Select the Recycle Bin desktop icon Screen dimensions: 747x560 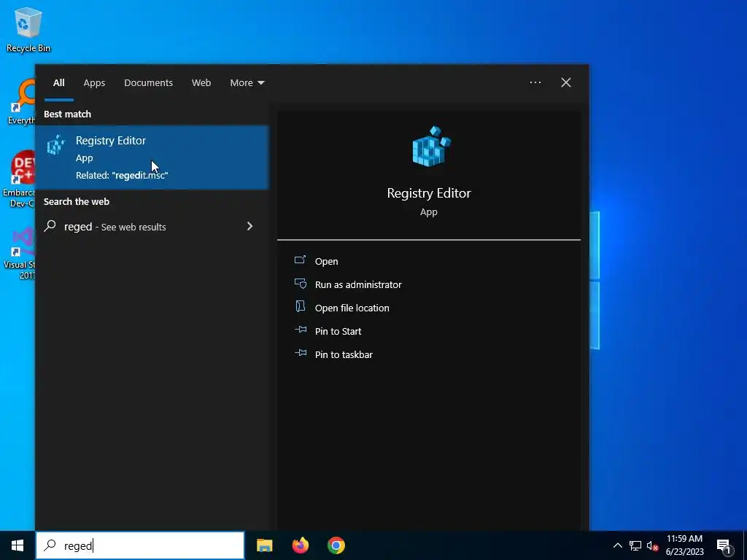pos(28,29)
